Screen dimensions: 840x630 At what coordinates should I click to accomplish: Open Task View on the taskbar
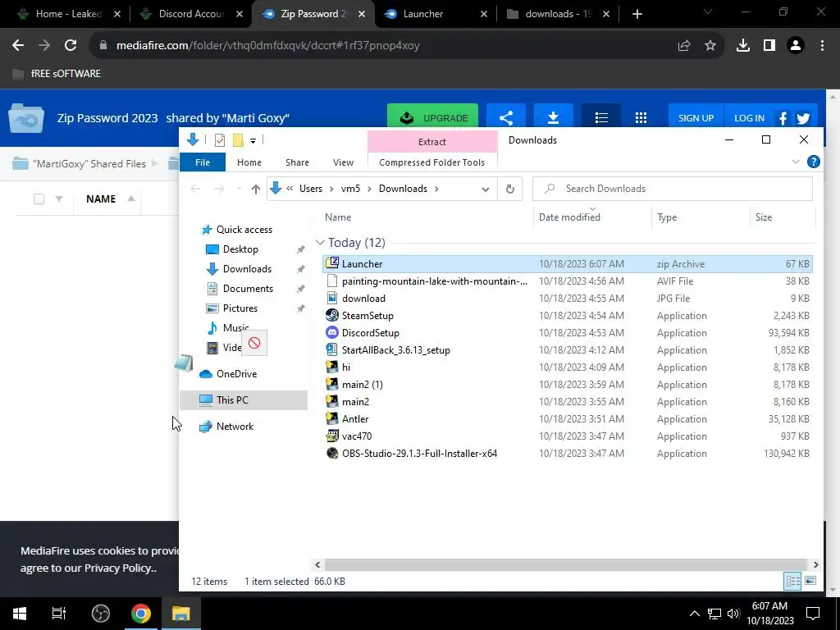click(59, 614)
